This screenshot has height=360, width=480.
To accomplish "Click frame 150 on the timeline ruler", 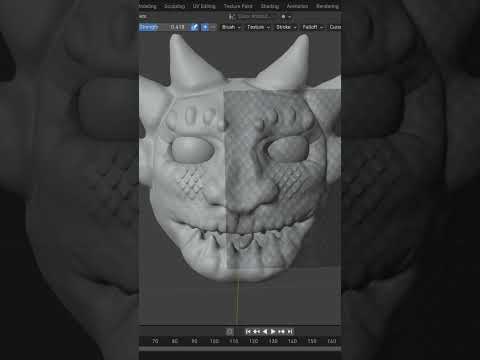I will [x=312, y=341].
